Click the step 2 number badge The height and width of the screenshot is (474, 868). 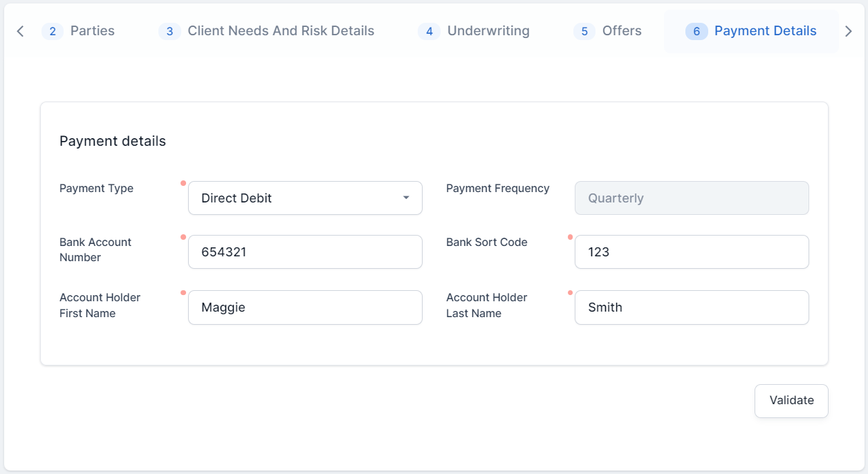click(x=53, y=31)
